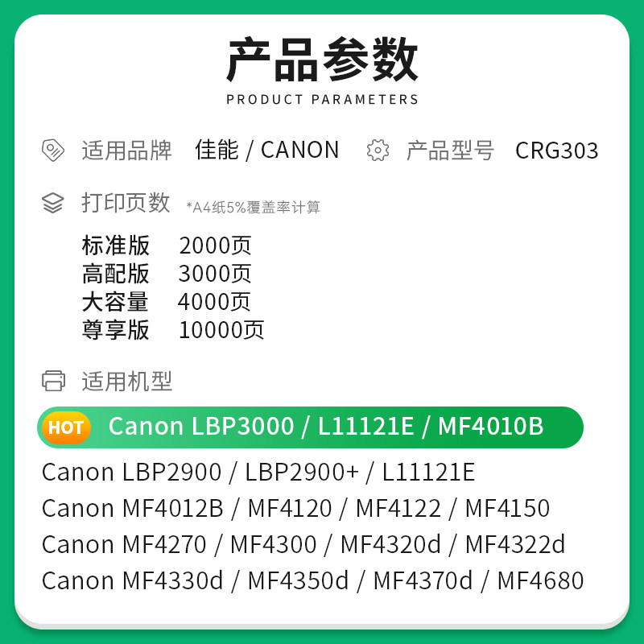Click the gear icon beside 产品型号
644x644 pixels.
[x=378, y=150]
